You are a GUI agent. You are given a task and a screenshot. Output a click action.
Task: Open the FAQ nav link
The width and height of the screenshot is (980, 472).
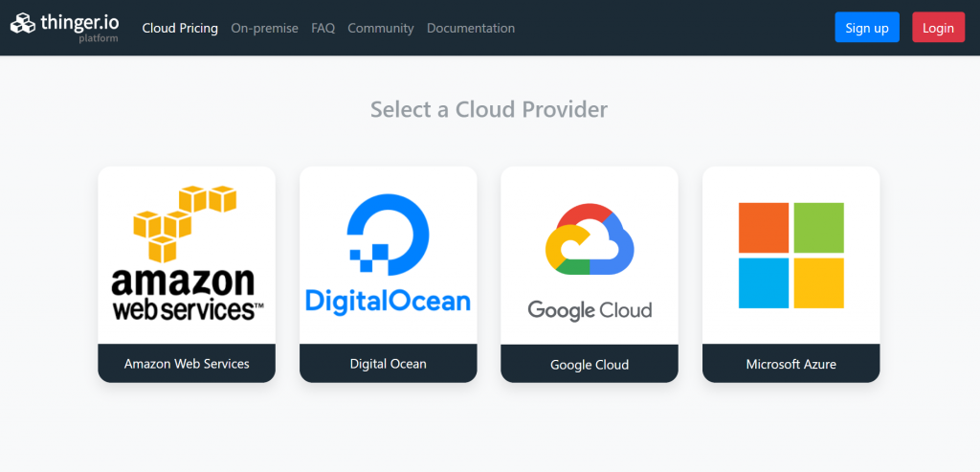click(323, 28)
